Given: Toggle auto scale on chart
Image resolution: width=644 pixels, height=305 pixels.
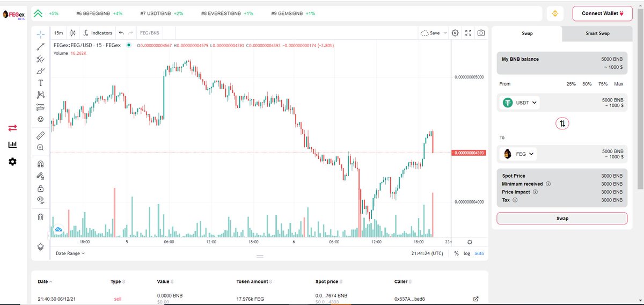Looking at the screenshot, I should point(479,253).
